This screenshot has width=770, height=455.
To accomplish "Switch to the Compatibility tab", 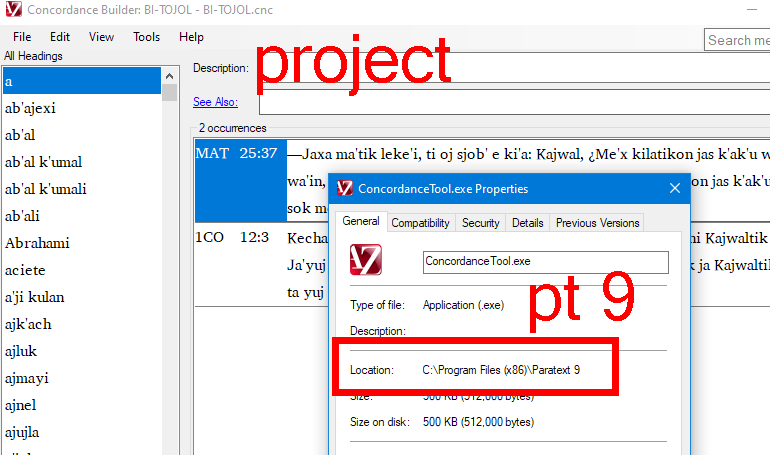I will pos(420,223).
